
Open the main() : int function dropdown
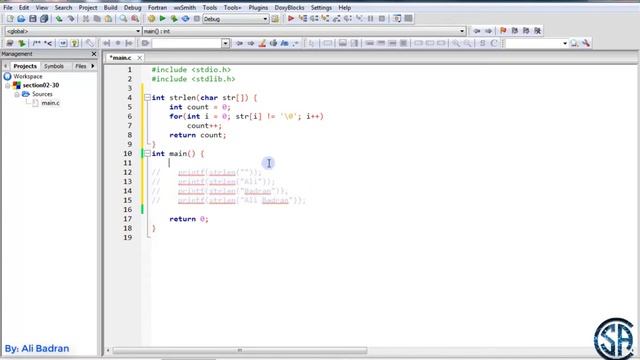pyautogui.click(x=462, y=31)
